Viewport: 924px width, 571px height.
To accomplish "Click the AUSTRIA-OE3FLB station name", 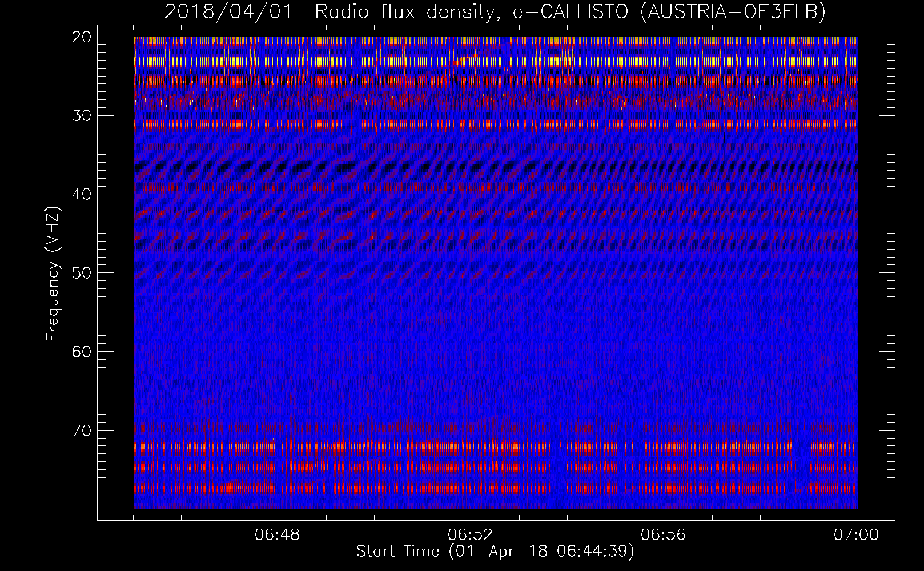I will (733, 11).
